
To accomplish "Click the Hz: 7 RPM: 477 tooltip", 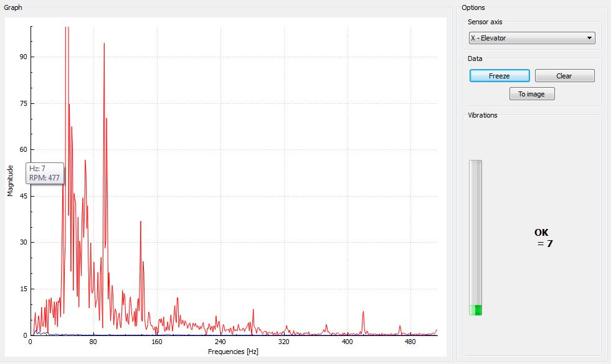I will [x=45, y=172].
